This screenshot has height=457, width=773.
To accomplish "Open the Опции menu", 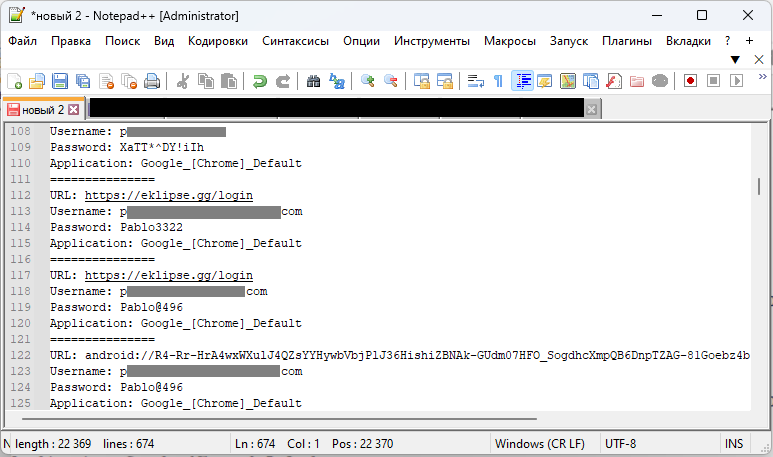I will [x=361, y=41].
